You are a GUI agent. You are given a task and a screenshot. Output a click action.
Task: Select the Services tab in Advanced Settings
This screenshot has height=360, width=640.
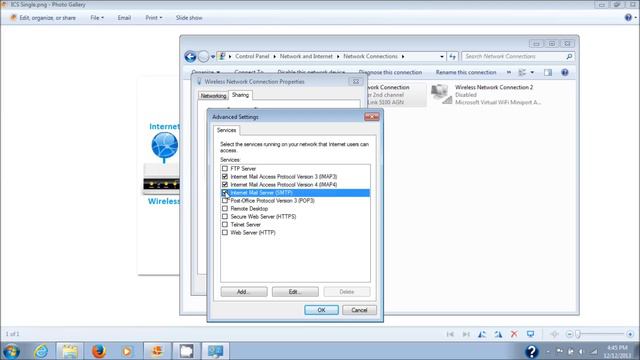click(227, 130)
